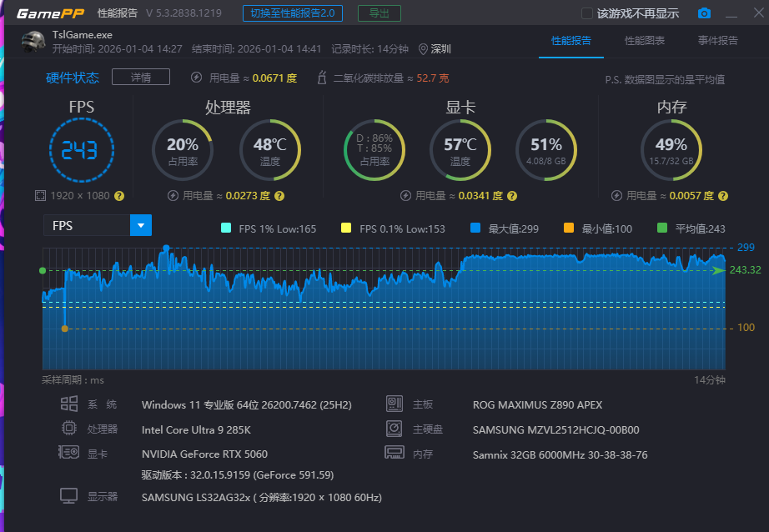Switch to the 性能图表 tab
Screen dimensions: 769x532
point(645,41)
